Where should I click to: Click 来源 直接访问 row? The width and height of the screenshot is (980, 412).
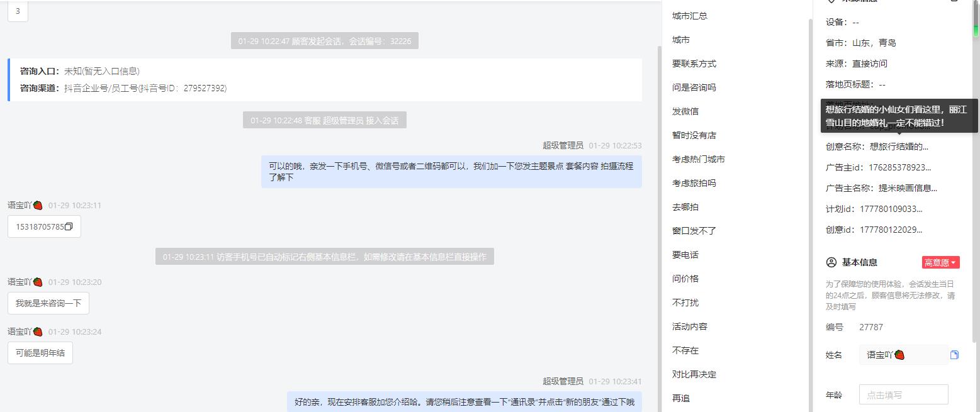click(857, 64)
